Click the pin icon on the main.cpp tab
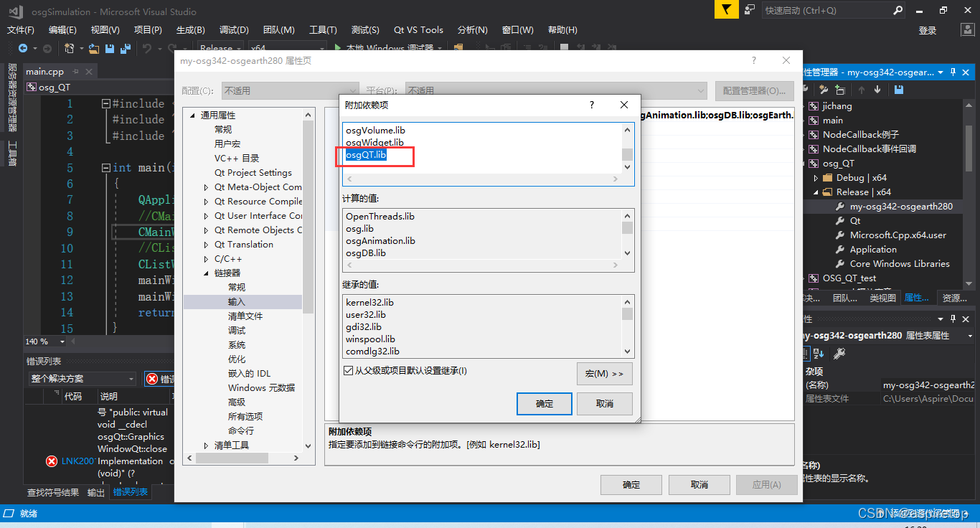Image resolution: width=980 pixels, height=528 pixels. pyautogui.click(x=75, y=72)
